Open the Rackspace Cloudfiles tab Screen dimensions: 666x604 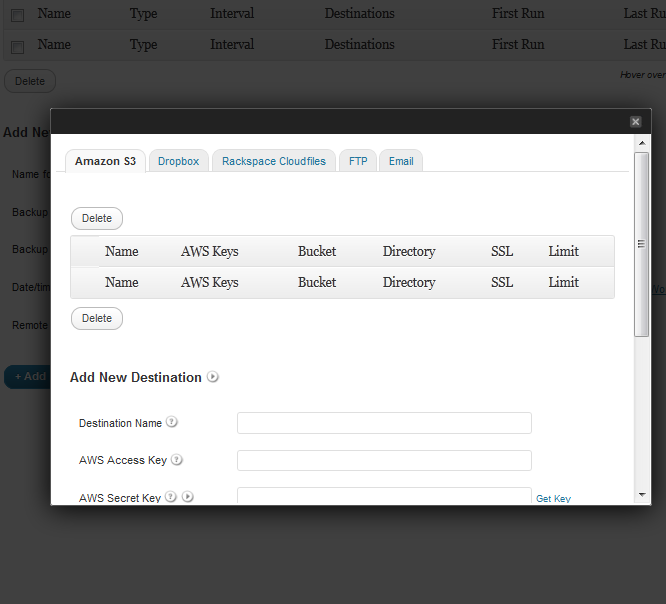[274, 161]
